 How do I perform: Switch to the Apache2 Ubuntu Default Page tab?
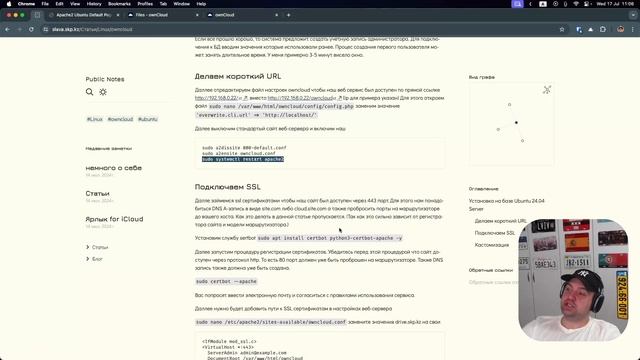click(83, 15)
